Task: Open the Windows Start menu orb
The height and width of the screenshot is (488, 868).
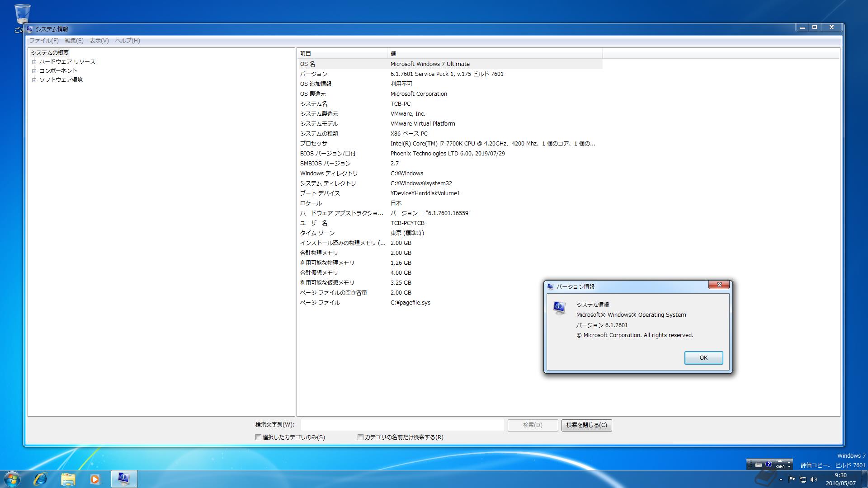Action: tap(12, 479)
